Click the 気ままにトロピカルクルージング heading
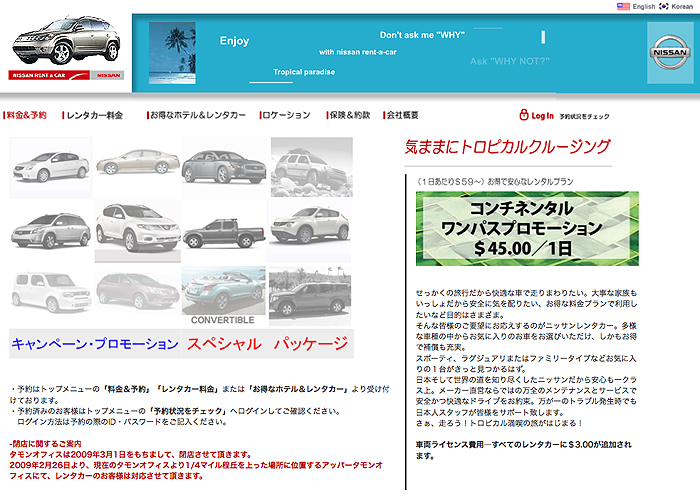 tap(507, 146)
